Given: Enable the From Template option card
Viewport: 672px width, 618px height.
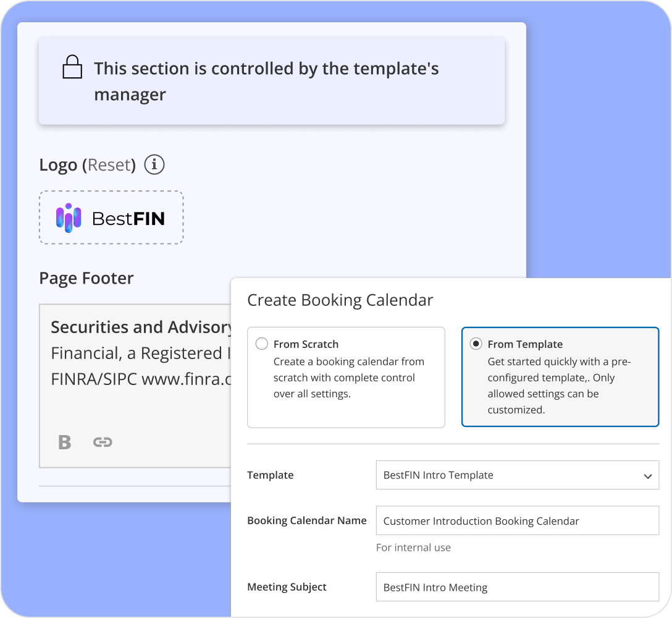Looking at the screenshot, I should (x=560, y=376).
